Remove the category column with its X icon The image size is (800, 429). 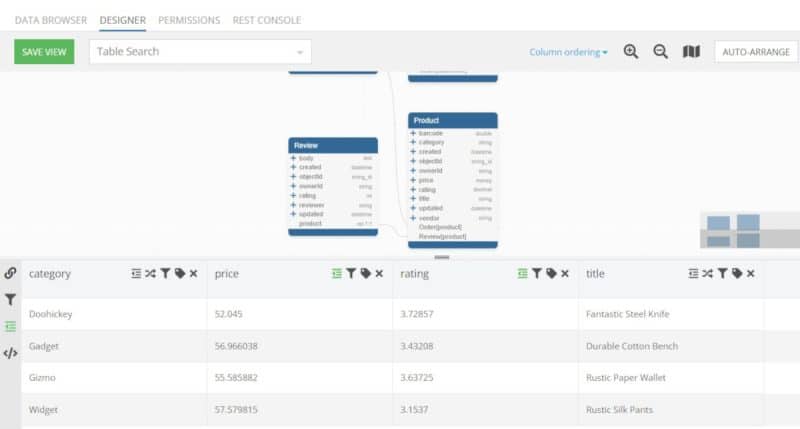[194, 273]
